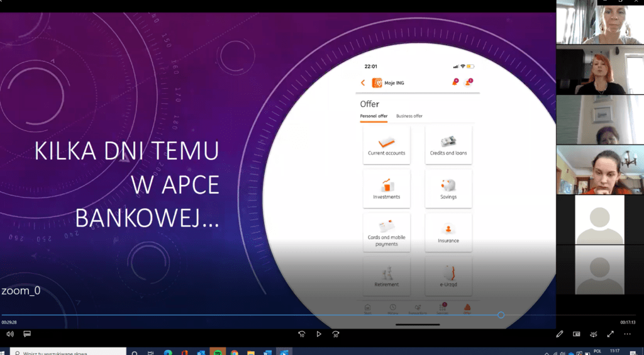
Task: Click the seek bar playhead circle
Action: click(501, 315)
